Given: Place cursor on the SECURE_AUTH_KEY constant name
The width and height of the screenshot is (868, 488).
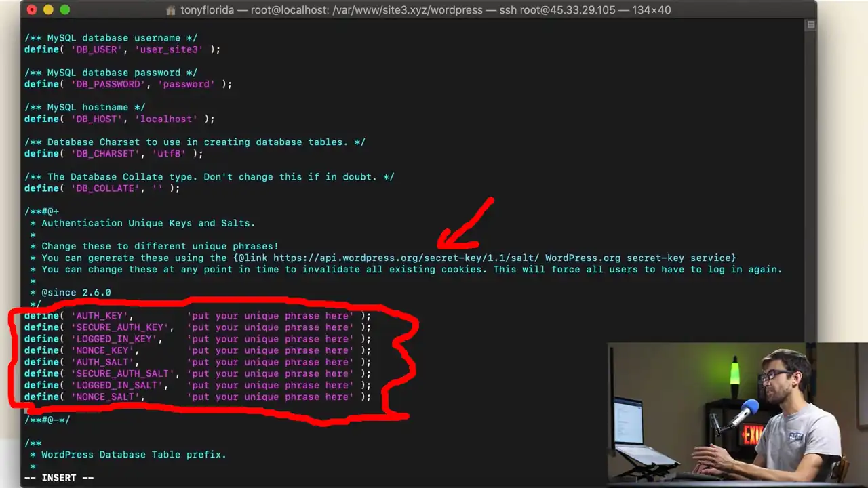Looking at the screenshot, I should [119, 327].
